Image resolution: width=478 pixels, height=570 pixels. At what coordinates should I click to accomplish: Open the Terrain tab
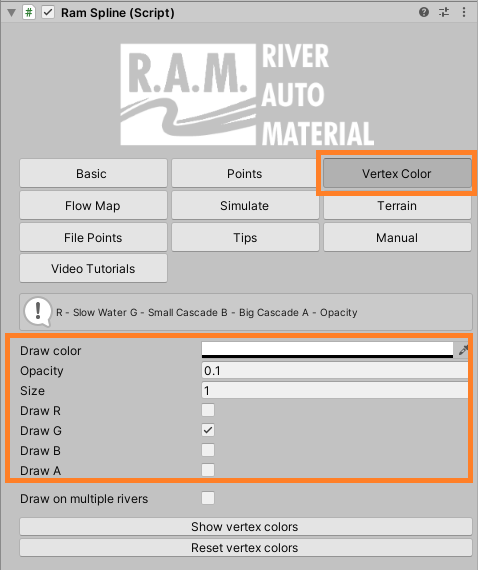397,205
